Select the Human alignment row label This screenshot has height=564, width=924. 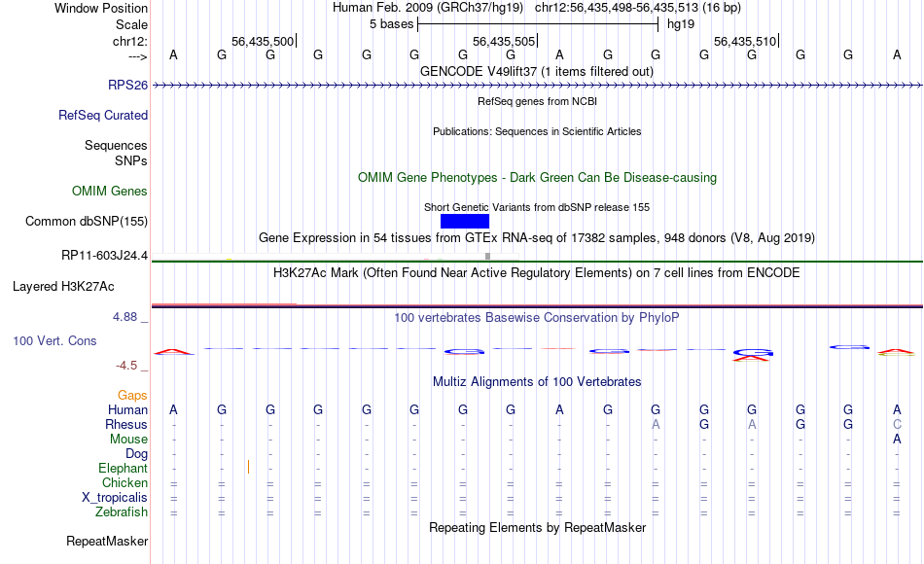click(127, 409)
